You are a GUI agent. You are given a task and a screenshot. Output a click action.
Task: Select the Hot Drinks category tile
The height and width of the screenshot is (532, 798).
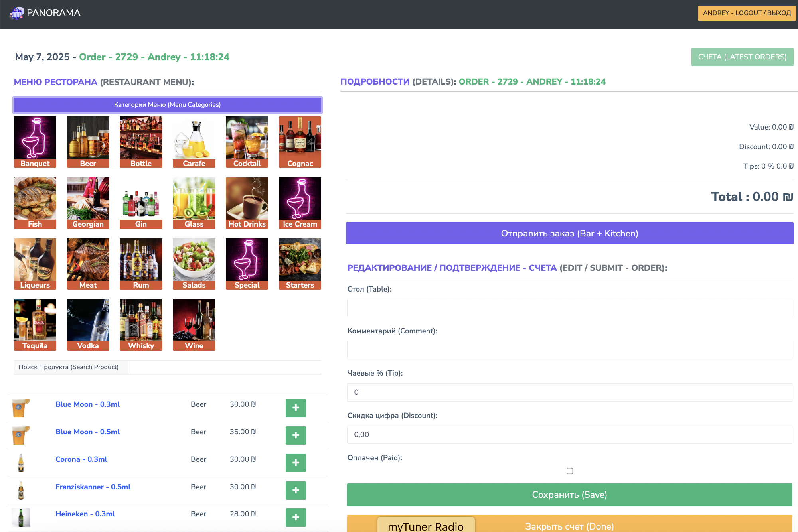[247, 203]
